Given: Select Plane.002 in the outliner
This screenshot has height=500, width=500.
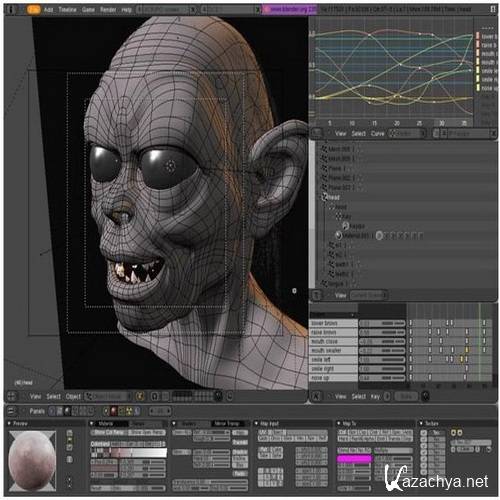Looking at the screenshot, I should click(x=338, y=178).
